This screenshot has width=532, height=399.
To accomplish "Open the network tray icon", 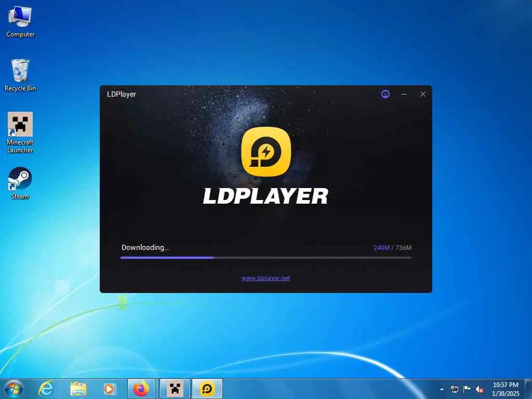I will 454,389.
